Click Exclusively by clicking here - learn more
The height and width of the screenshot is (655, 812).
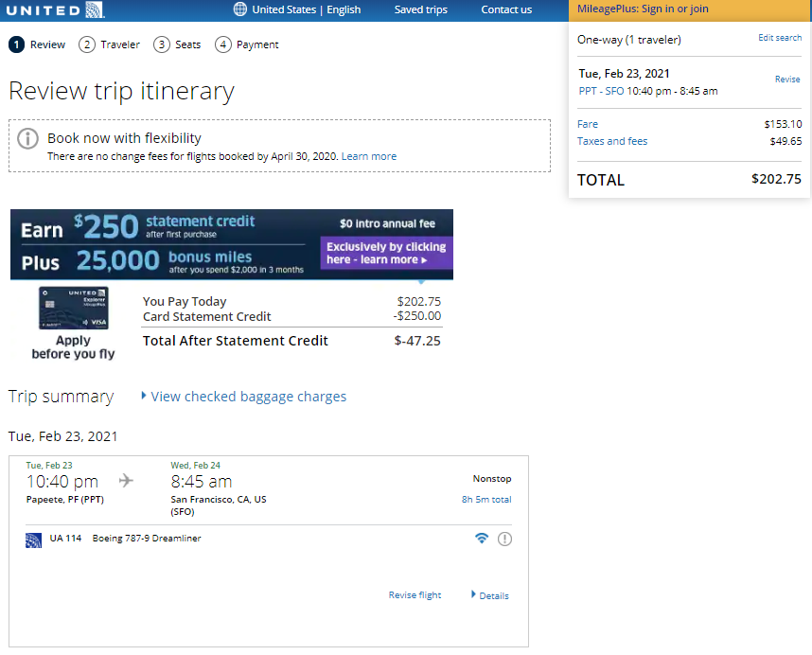point(386,253)
